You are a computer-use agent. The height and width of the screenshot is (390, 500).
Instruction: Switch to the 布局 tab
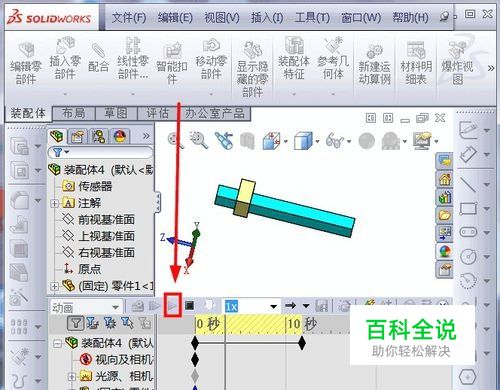coord(74,113)
